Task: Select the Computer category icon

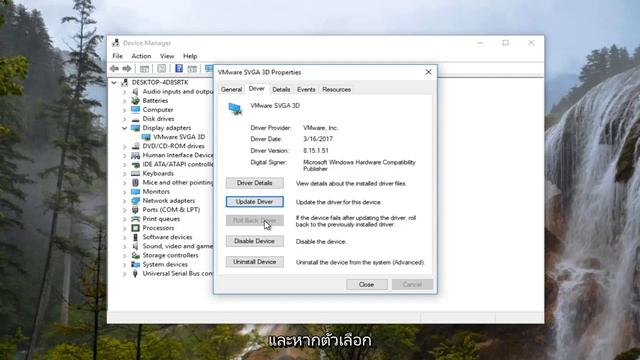Action: click(x=136, y=109)
